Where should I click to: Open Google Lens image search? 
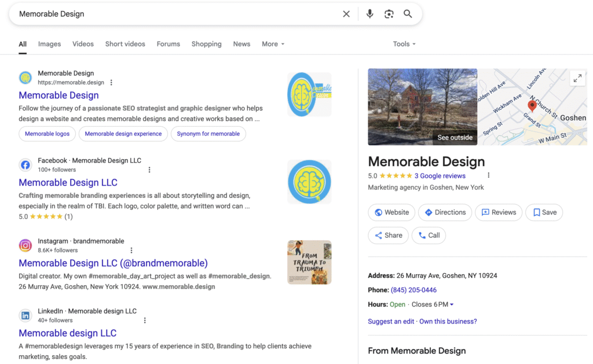(x=388, y=14)
